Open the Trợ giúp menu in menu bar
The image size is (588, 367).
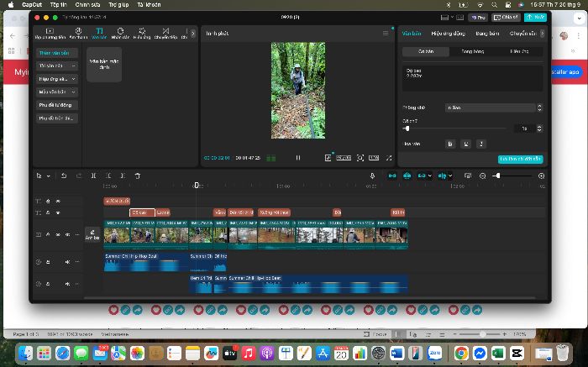pos(118,5)
